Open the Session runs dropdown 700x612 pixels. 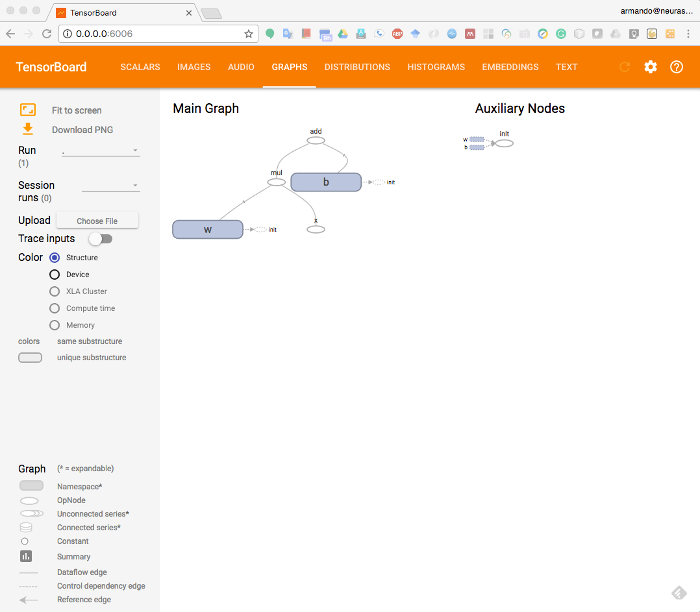click(x=110, y=186)
